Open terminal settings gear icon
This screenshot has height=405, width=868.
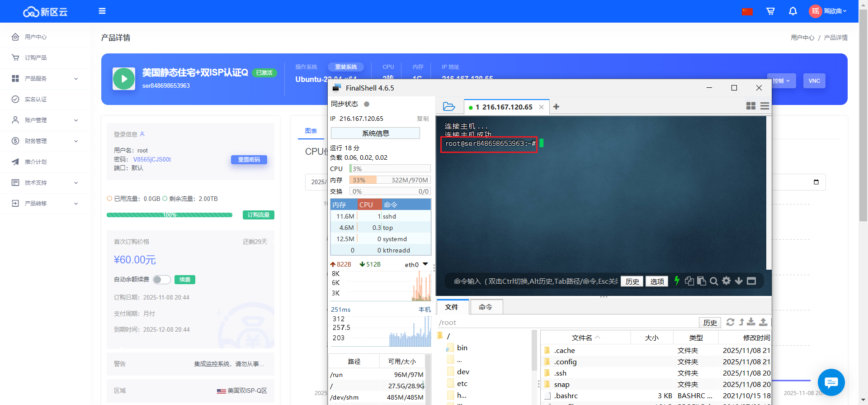pos(726,281)
